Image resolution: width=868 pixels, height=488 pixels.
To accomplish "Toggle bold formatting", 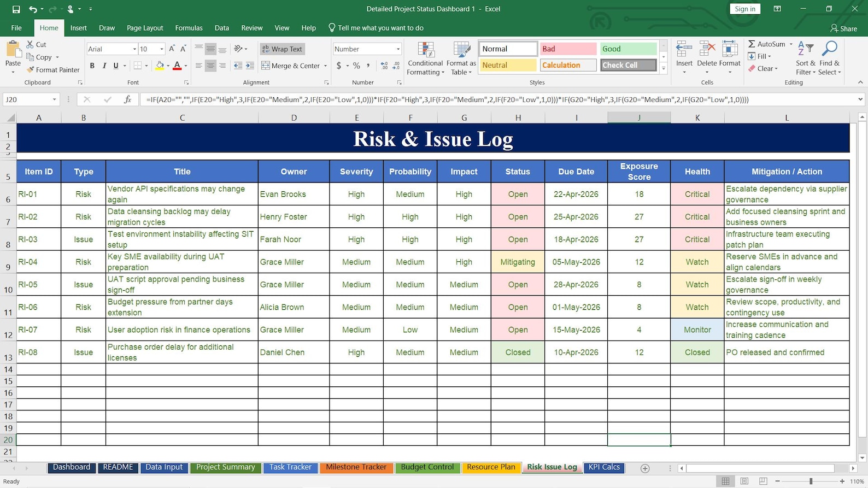I will 92,66.
